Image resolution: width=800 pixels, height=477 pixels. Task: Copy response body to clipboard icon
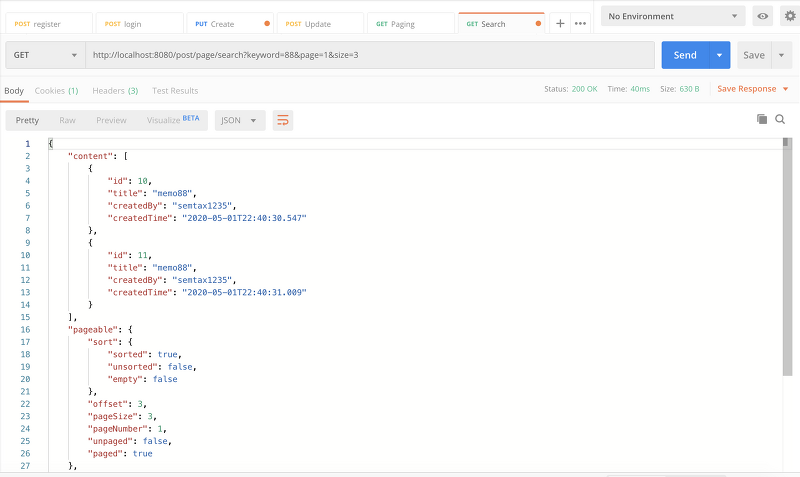[762, 119]
